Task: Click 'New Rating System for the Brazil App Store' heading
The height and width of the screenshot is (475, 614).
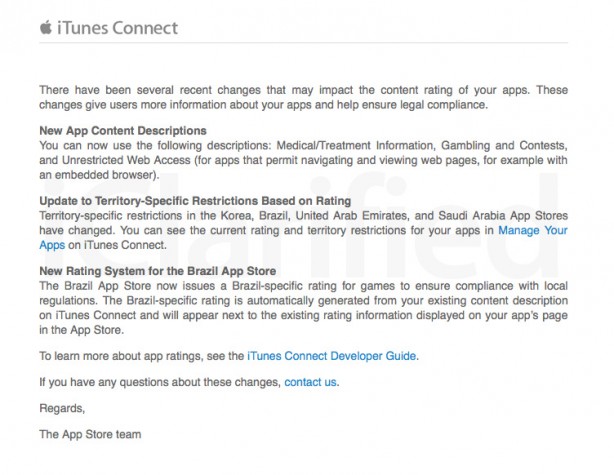Action: 157,271
